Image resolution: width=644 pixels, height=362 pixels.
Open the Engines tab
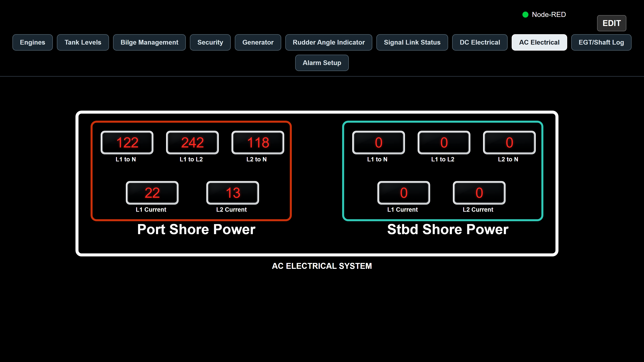coord(33,42)
